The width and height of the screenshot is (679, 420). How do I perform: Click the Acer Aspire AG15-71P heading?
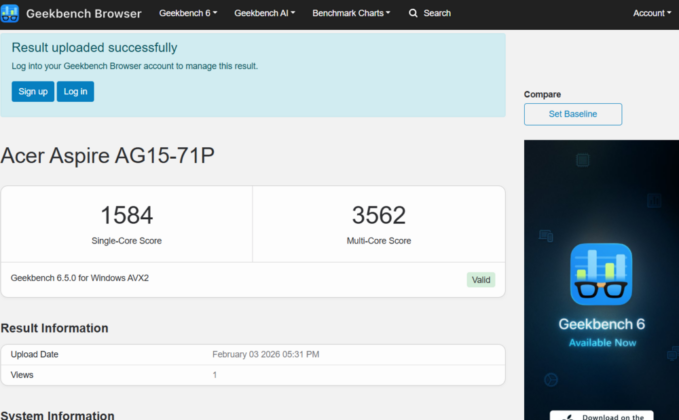click(x=107, y=155)
